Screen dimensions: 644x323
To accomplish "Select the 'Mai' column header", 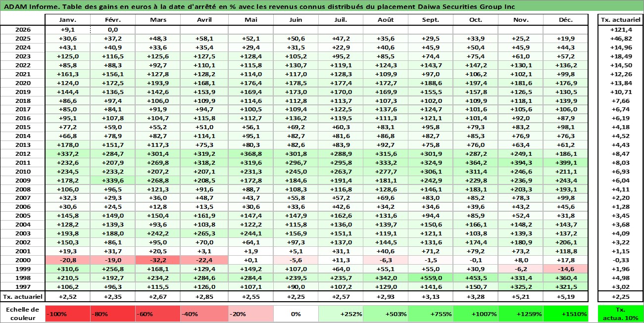I will [250, 20].
